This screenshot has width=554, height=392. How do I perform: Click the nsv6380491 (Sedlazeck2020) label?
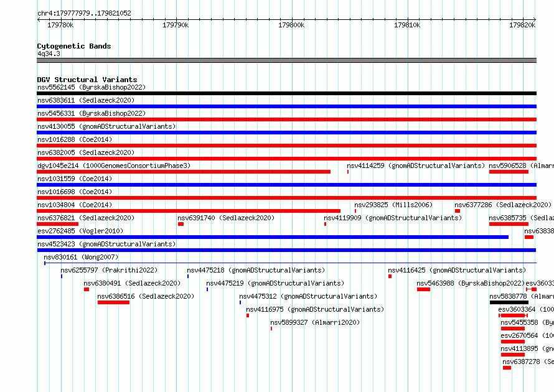click(132, 283)
